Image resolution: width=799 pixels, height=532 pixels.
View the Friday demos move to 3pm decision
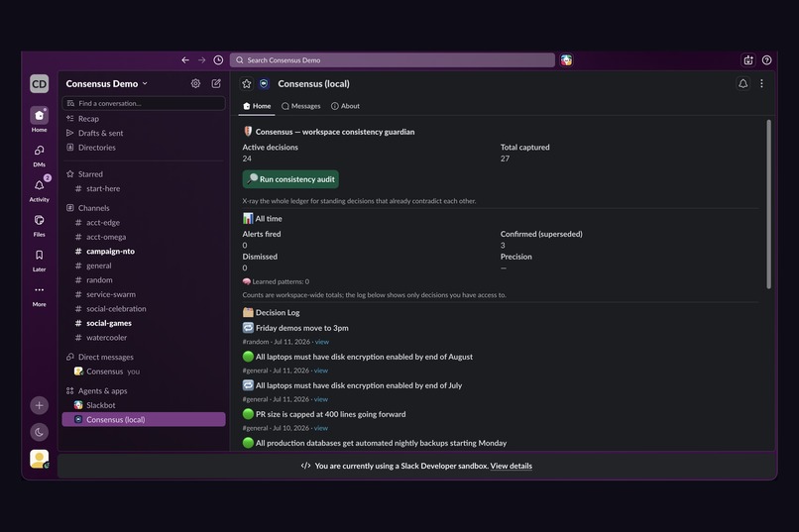point(322,342)
